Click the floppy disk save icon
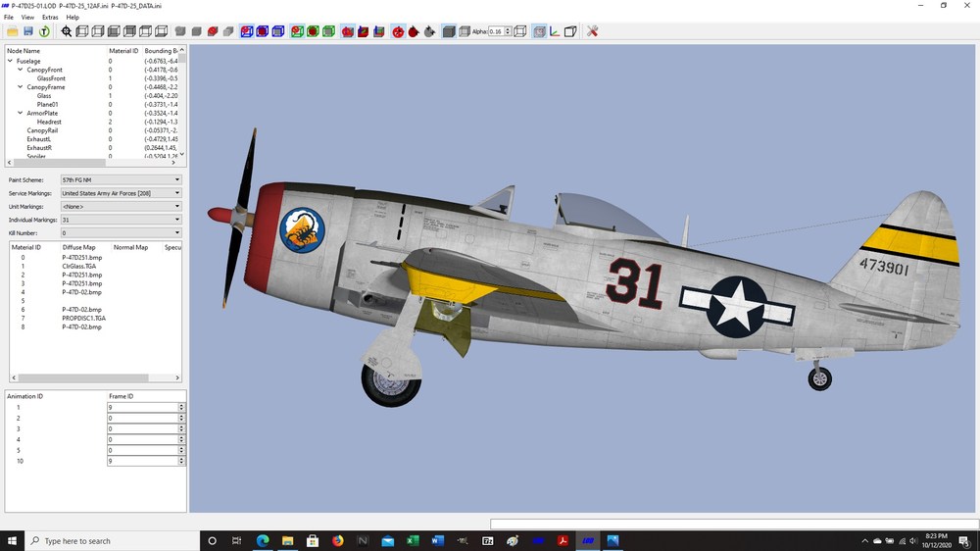The width and height of the screenshot is (980, 551). point(28,31)
